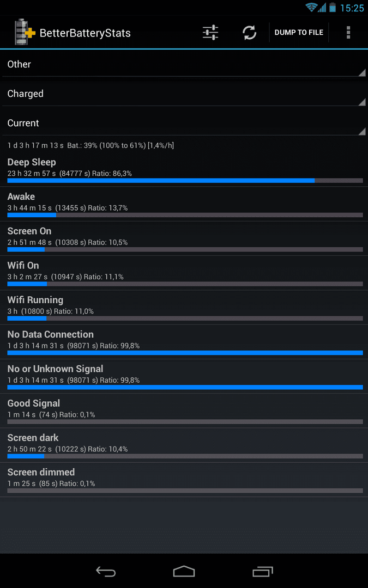Select the Screen dimmed entry

coord(184,480)
